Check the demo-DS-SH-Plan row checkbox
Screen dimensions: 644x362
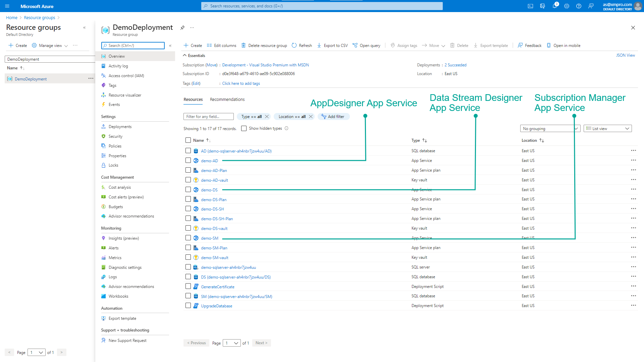click(x=188, y=218)
